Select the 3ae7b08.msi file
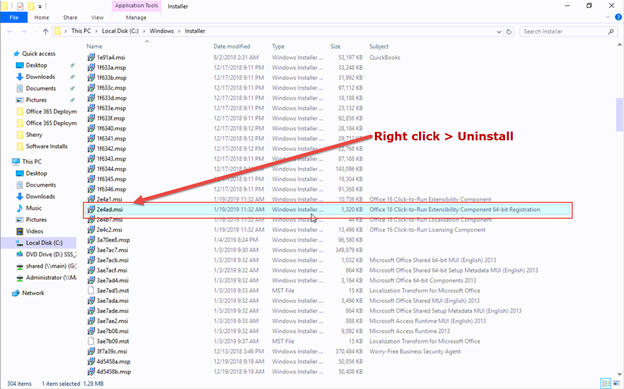Viewport: 624px width, 389px height. coord(113,331)
